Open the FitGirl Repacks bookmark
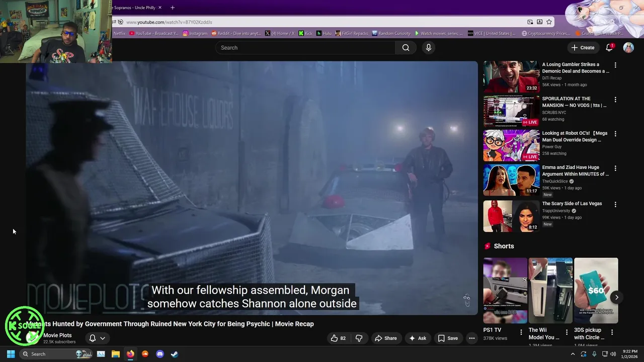 (x=352, y=33)
